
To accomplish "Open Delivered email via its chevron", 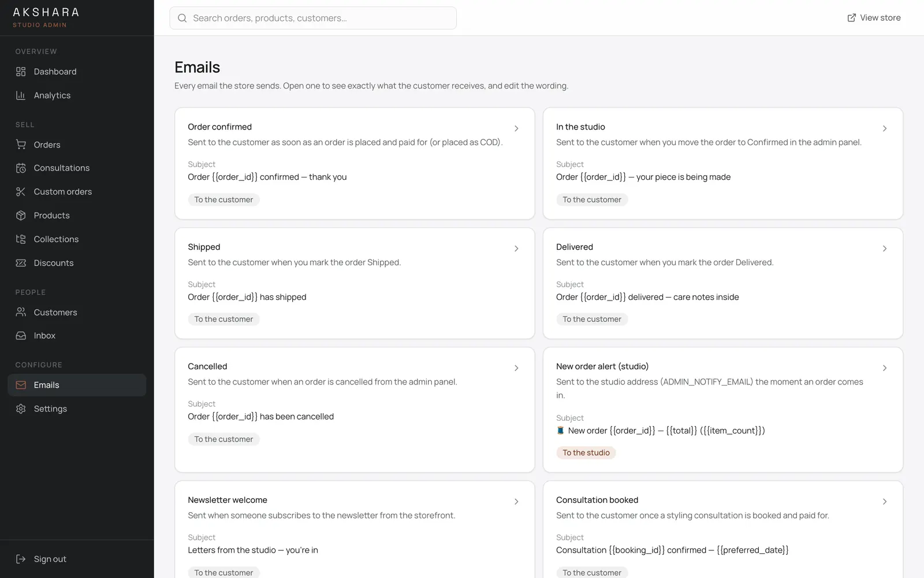I will (x=885, y=249).
